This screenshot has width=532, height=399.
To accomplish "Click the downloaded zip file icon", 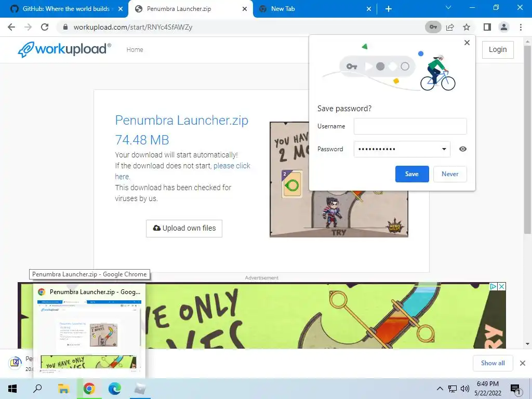I will click(x=15, y=363).
